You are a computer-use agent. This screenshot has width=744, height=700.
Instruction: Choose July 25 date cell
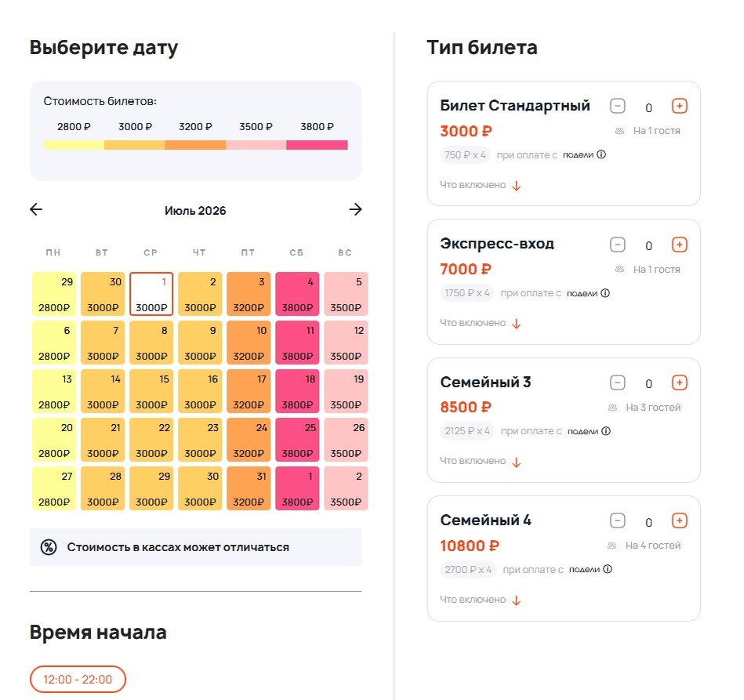point(297,440)
